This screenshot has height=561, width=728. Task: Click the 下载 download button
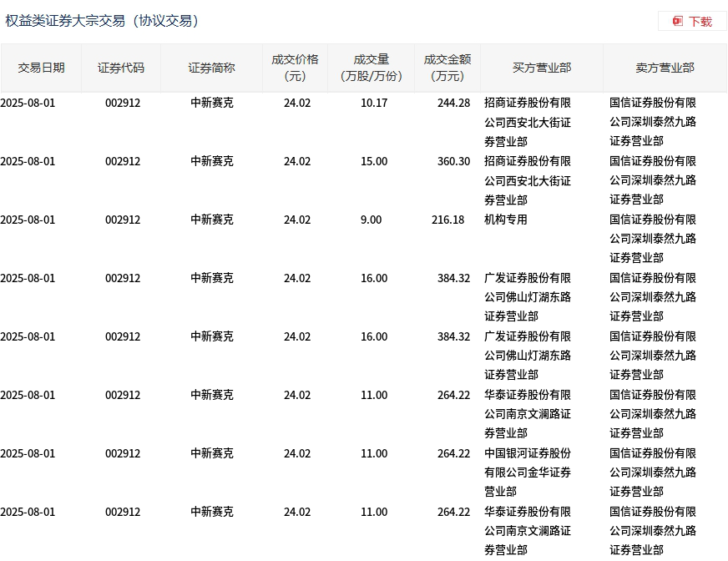[692, 22]
